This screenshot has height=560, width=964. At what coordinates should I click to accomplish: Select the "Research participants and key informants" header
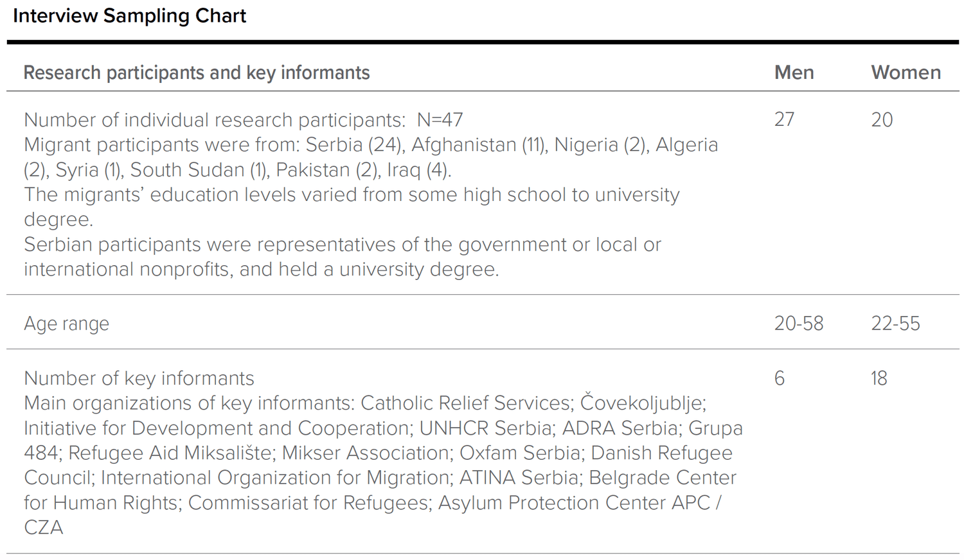tap(197, 73)
